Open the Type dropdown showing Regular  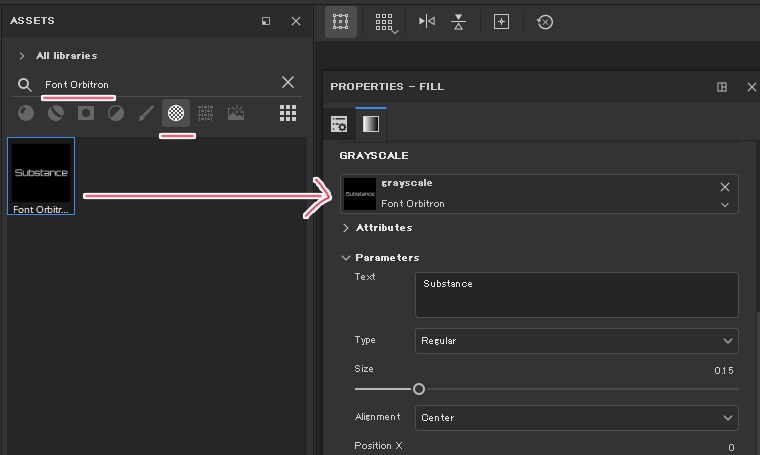click(576, 341)
